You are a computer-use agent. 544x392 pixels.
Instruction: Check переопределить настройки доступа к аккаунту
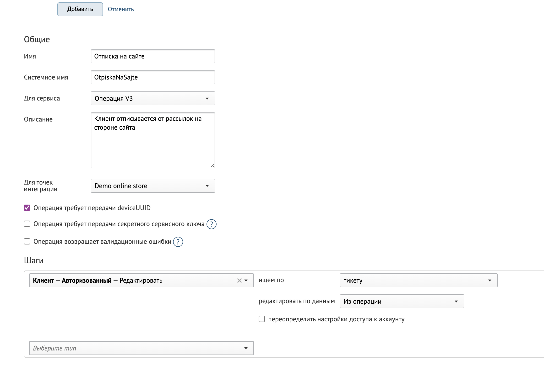tap(262, 319)
